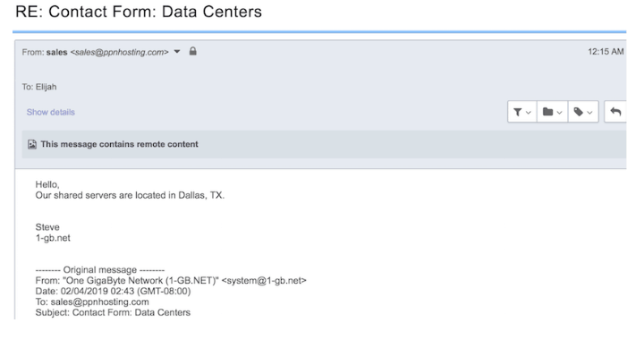
Task: Click the quoted Date line 02/04/2019
Action: pos(113,292)
